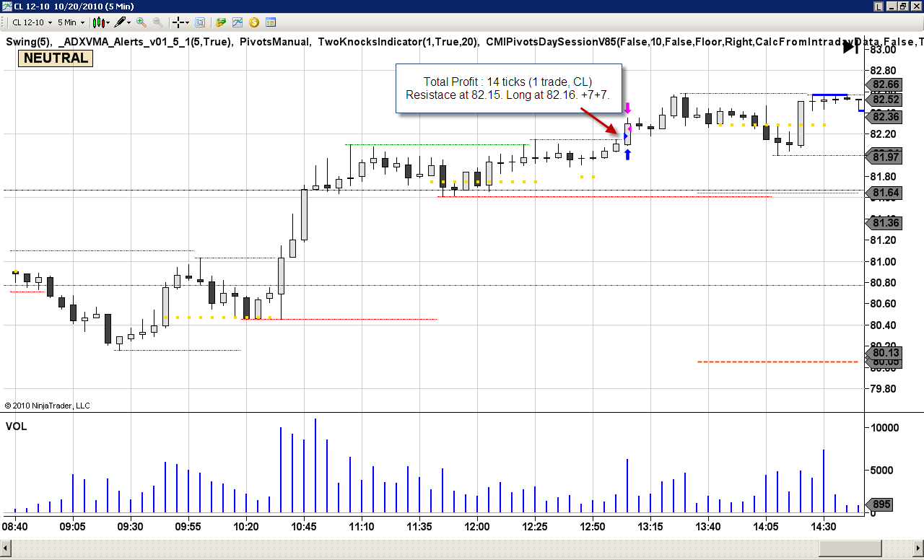This screenshot has height=560, width=924.
Task: Click the TwoKnocksIndicator(1,True,20) label
Action: click(x=398, y=42)
